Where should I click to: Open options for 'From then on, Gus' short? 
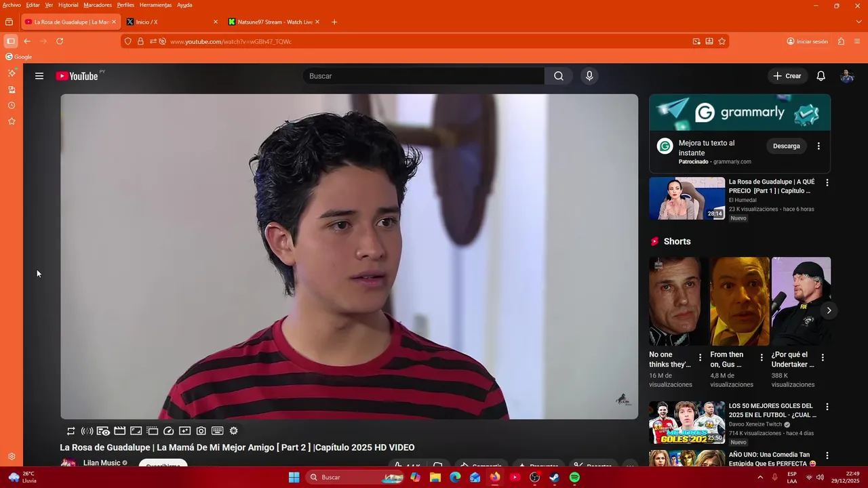tap(762, 358)
